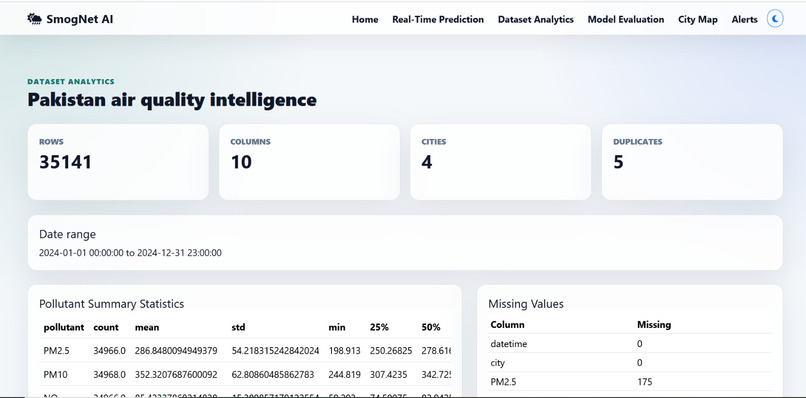Open the City Map page

coord(698,20)
